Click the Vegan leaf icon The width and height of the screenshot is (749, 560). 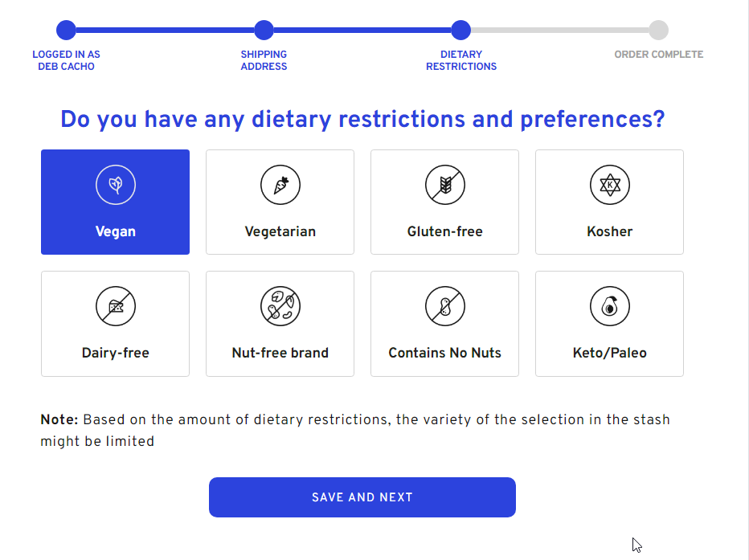tap(116, 186)
